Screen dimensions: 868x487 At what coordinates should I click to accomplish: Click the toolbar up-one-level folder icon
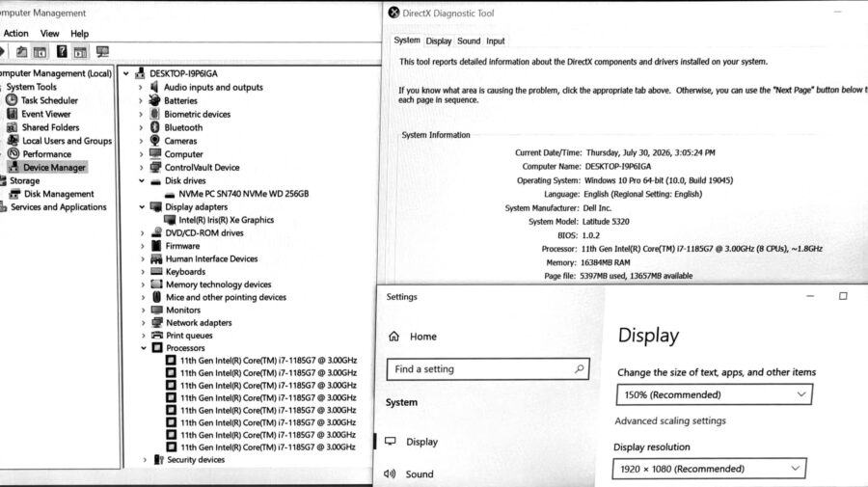(21, 52)
